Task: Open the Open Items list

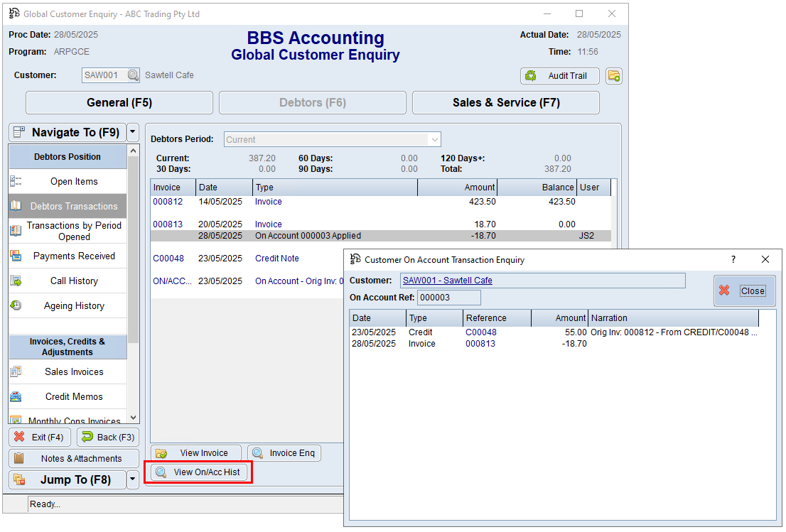Action: pyautogui.click(x=74, y=181)
